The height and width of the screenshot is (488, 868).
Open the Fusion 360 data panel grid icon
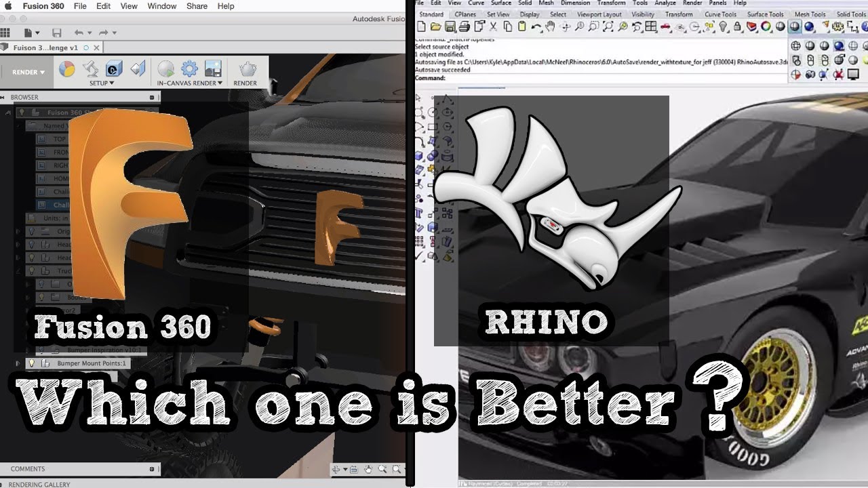(x=5, y=33)
